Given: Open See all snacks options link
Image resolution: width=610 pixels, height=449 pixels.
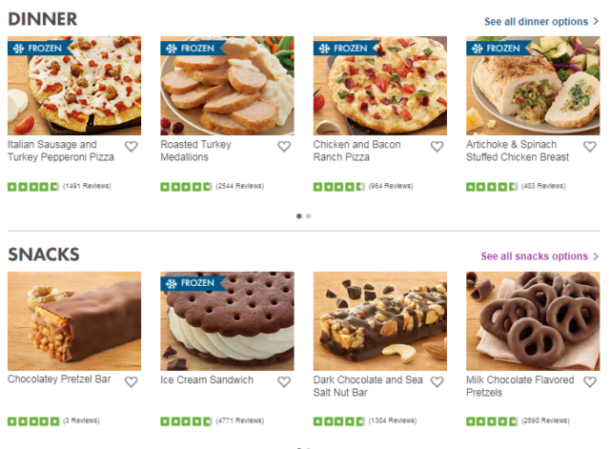Looking at the screenshot, I should 534,256.
